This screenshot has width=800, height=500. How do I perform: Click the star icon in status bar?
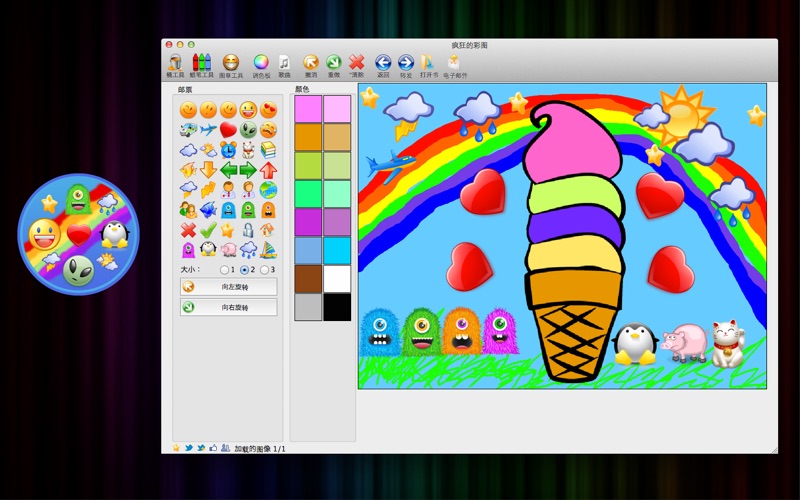pos(177,448)
